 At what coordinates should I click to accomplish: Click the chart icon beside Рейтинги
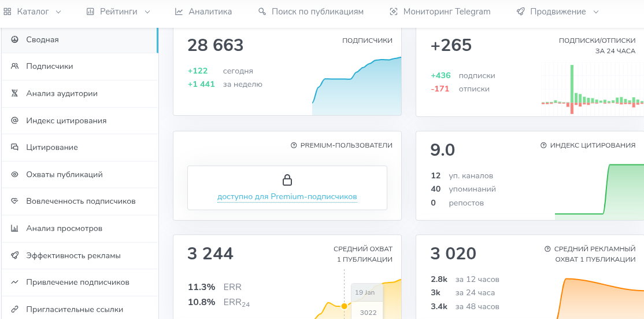point(90,12)
